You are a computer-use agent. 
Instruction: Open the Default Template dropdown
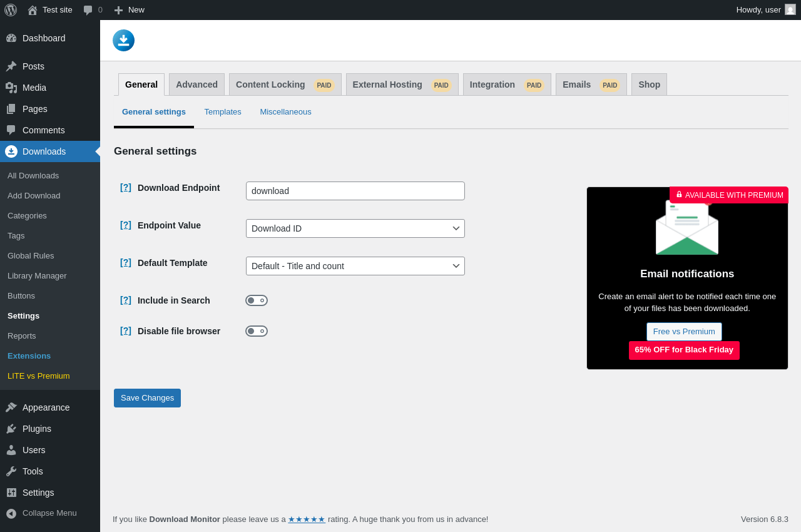point(355,266)
